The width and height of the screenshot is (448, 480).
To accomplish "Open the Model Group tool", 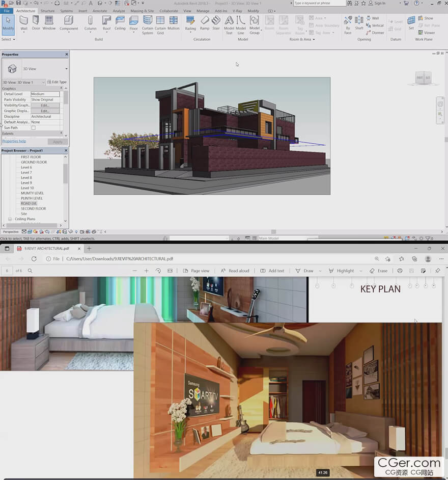I will coord(255,25).
